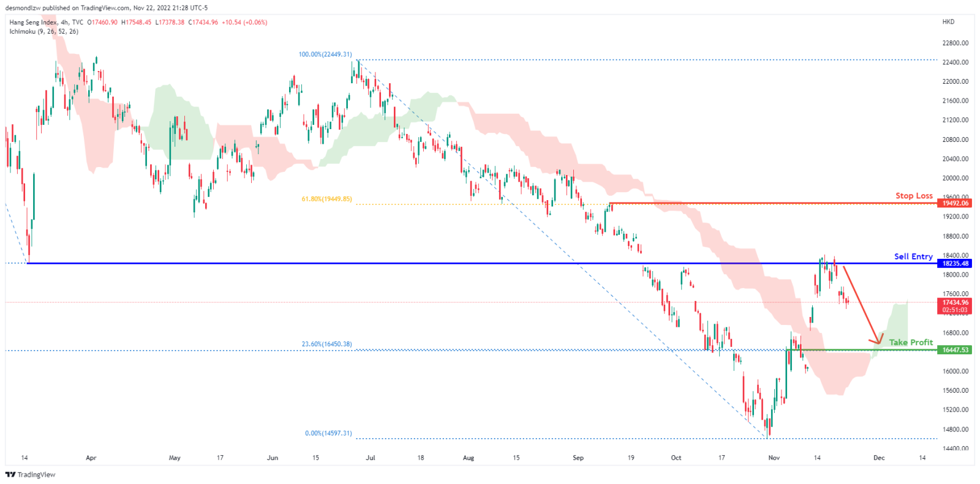Select the 0.00%(14597.31) Fibonacci label
Image resolution: width=980 pixels, height=484 pixels.
[x=328, y=433]
